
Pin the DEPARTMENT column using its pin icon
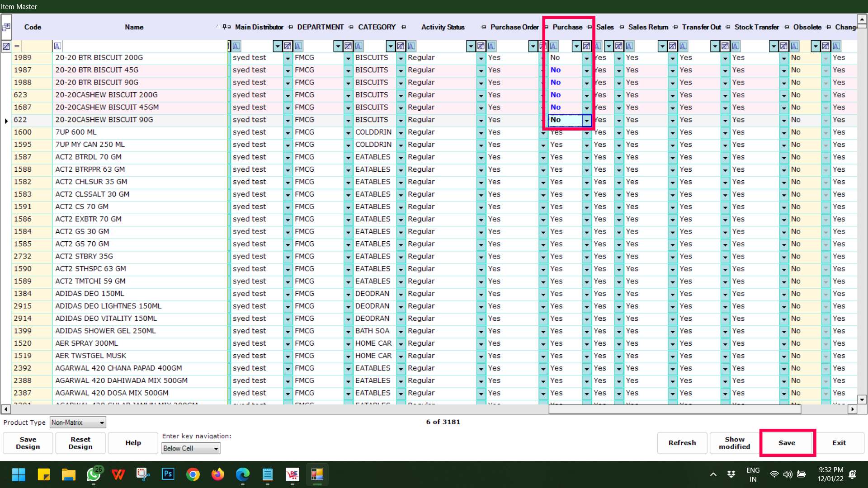point(351,27)
